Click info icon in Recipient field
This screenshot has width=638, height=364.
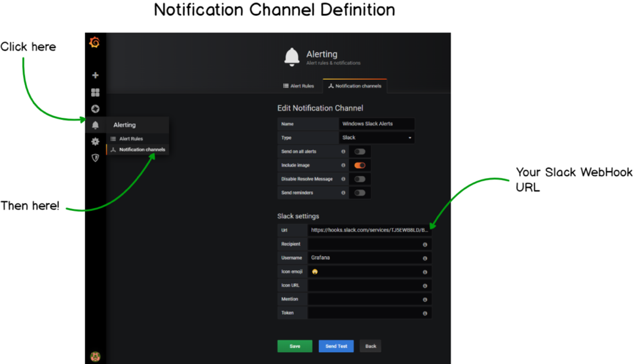point(425,244)
